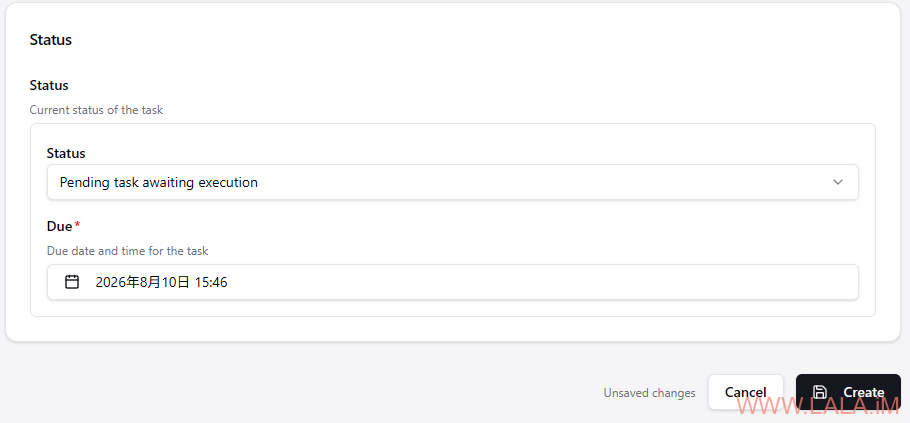This screenshot has height=423, width=910.
Task: Click the Unsaved changes indicator text
Action: (649, 393)
